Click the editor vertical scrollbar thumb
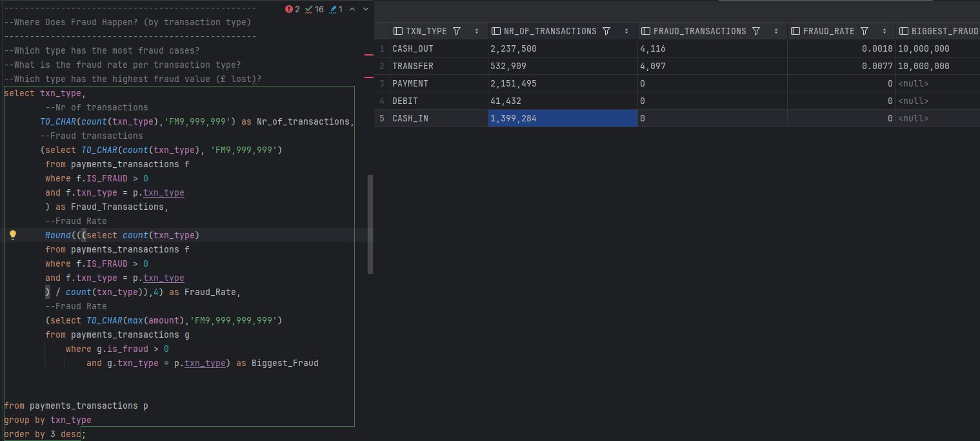The width and height of the screenshot is (980, 441). [x=370, y=224]
